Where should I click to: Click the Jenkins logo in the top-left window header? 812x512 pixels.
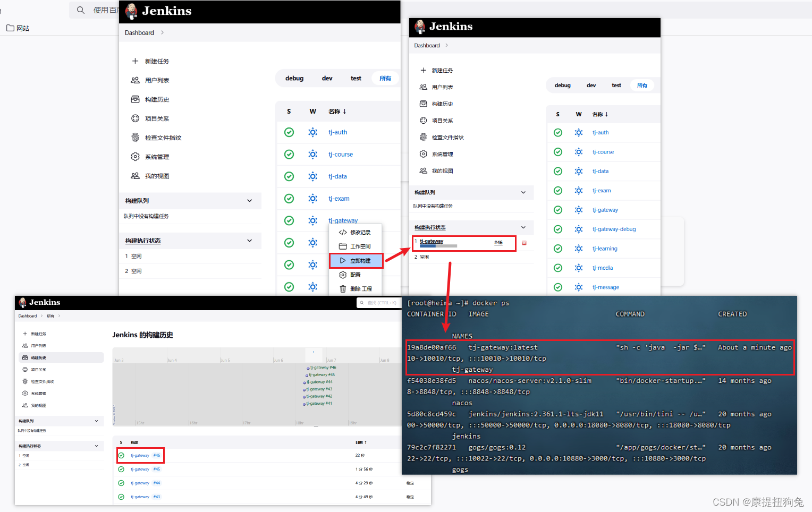click(158, 11)
